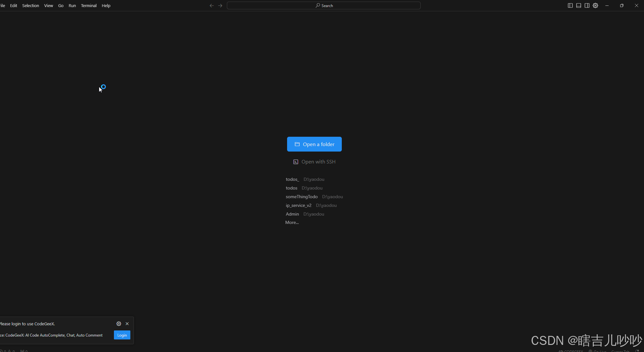
Task: Go forward with the right arrow
Action: [220, 5]
